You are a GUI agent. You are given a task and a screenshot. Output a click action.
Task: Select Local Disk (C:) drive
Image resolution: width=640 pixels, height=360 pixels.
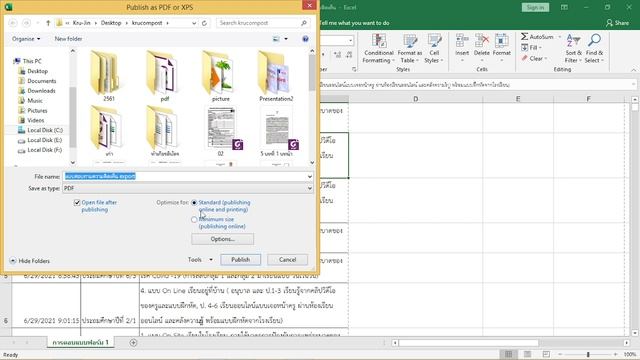44,130
